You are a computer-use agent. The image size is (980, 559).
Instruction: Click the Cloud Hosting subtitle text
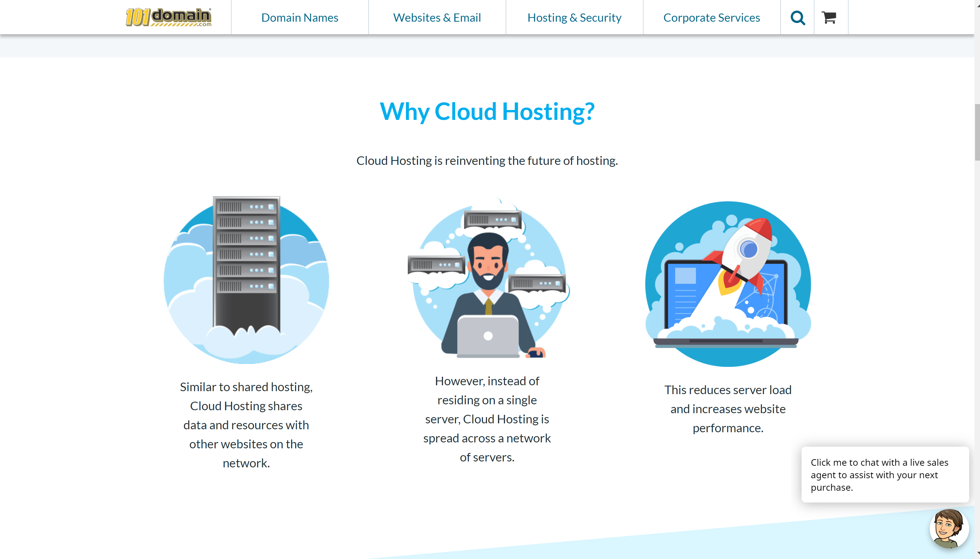(487, 161)
